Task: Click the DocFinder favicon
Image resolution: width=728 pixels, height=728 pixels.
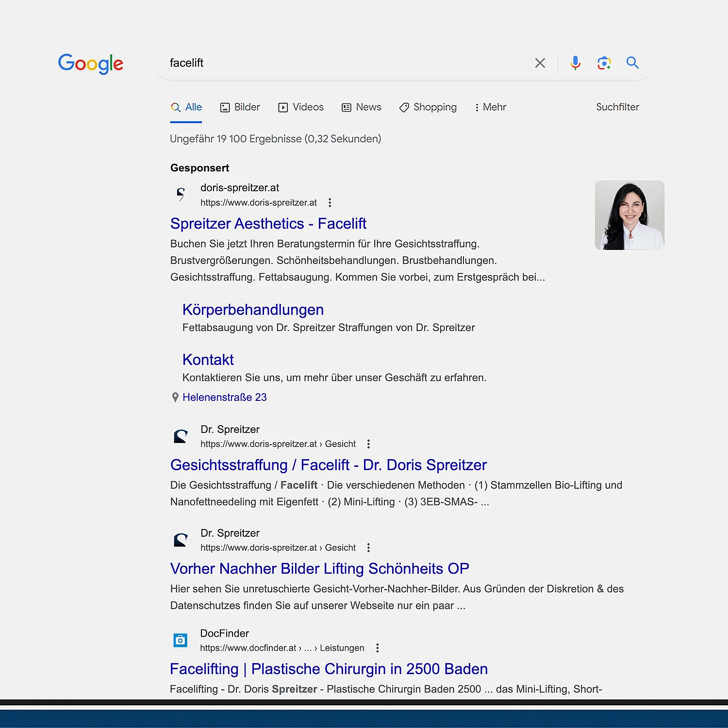Action: pyautogui.click(x=180, y=640)
